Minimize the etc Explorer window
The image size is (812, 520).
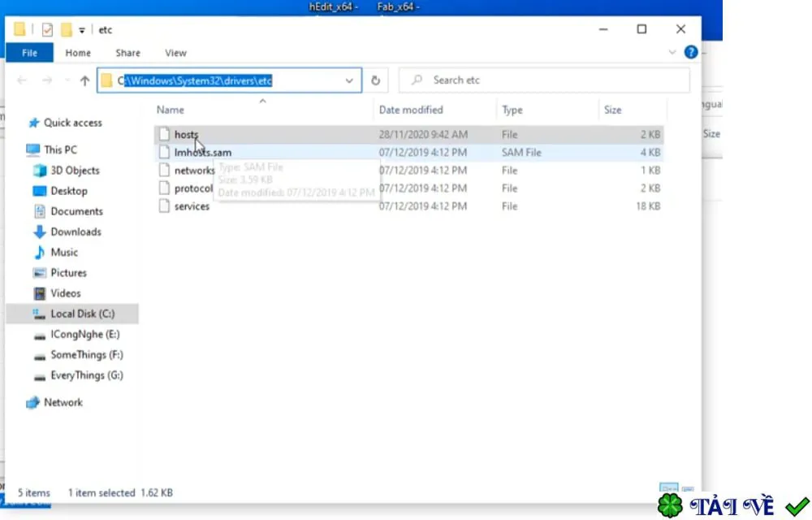coord(603,29)
